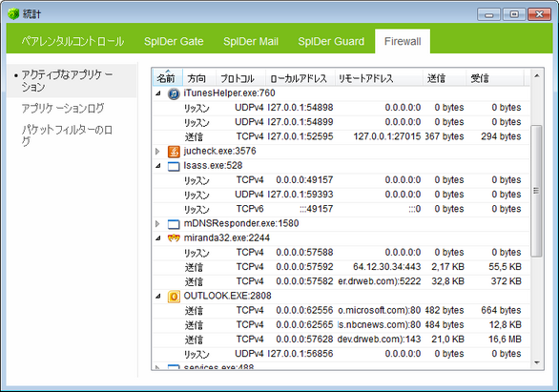Switch to the SpIDer Guard tab
The height and width of the screenshot is (392, 559).
pyautogui.click(x=331, y=41)
